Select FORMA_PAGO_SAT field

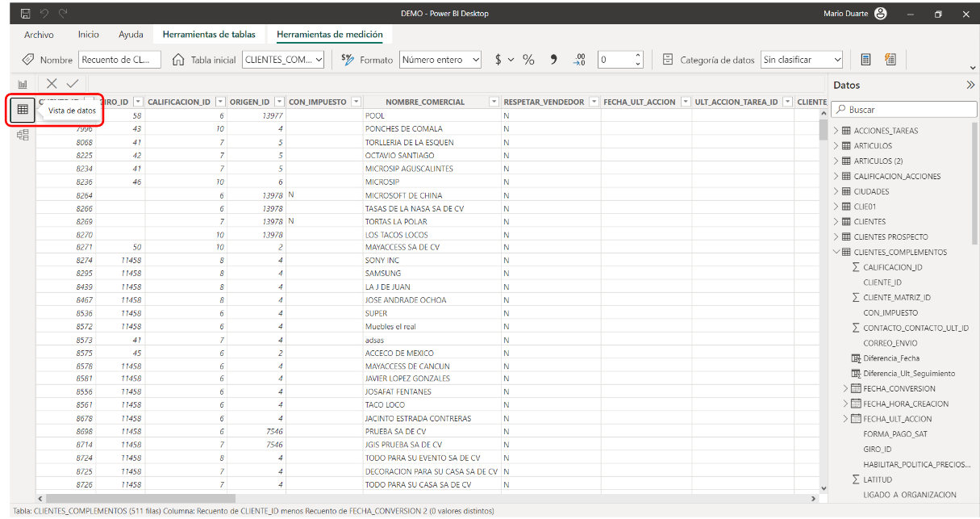coord(894,433)
